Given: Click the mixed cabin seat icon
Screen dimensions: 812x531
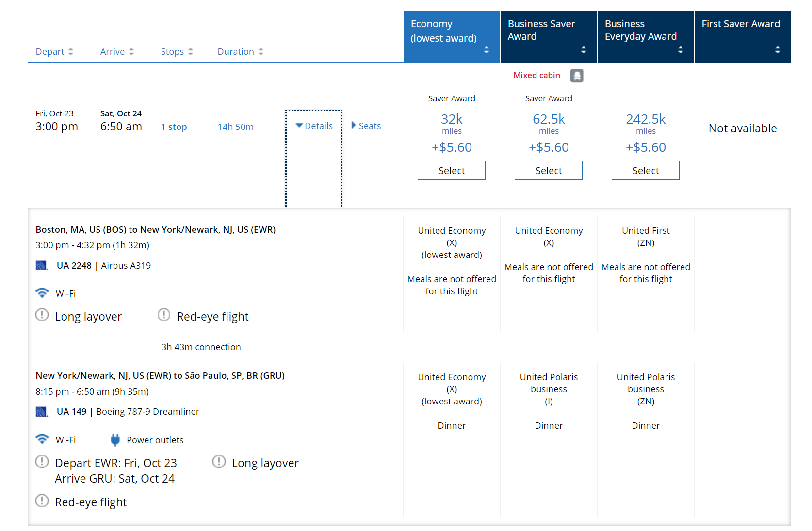Looking at the screenshot, I should 577,76.
